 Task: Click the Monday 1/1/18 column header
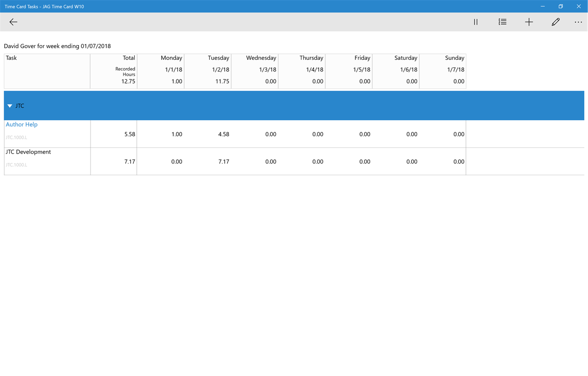tap(161, 71)
